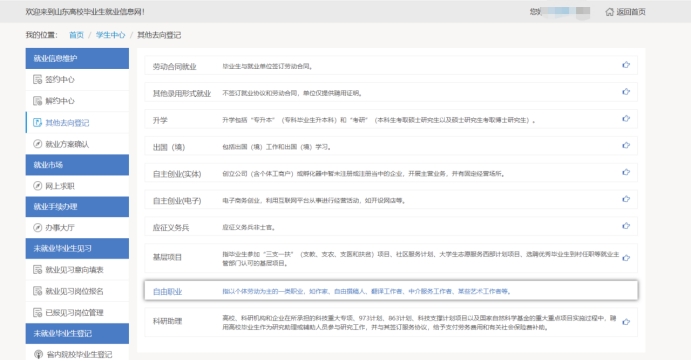
Task: Click the hand-pointer icon in 基层项目 row
Action: (626, 258)
